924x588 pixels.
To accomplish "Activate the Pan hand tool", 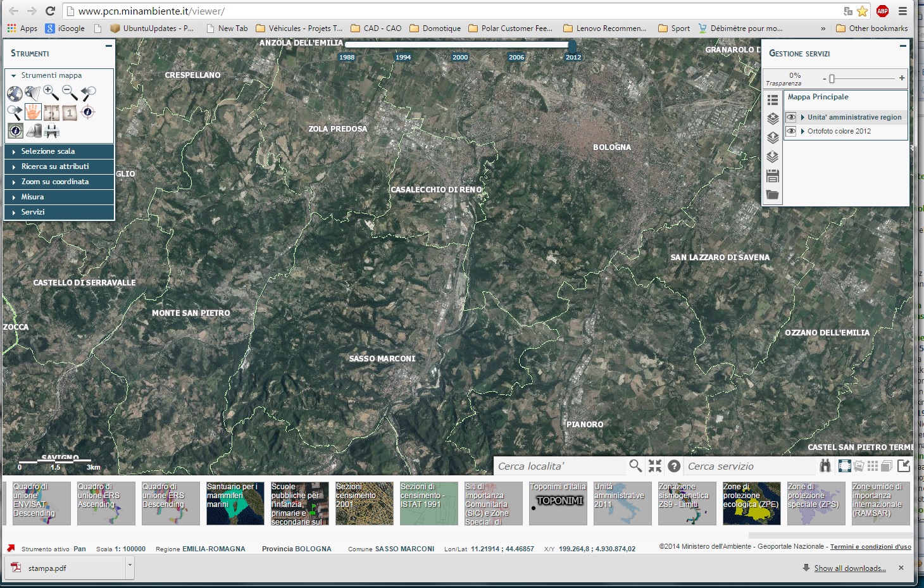I will pyautogui.click(x=33, y=113).
